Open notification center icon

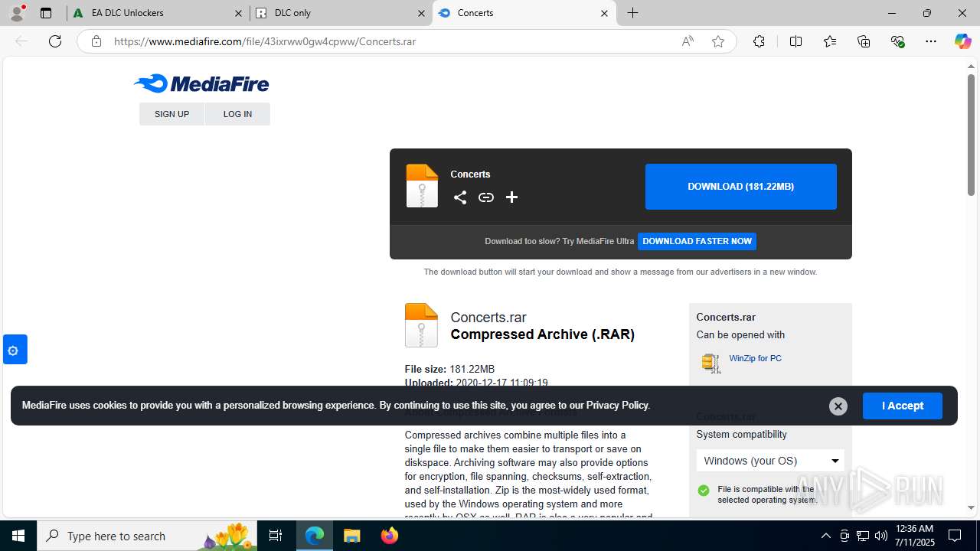955,536
